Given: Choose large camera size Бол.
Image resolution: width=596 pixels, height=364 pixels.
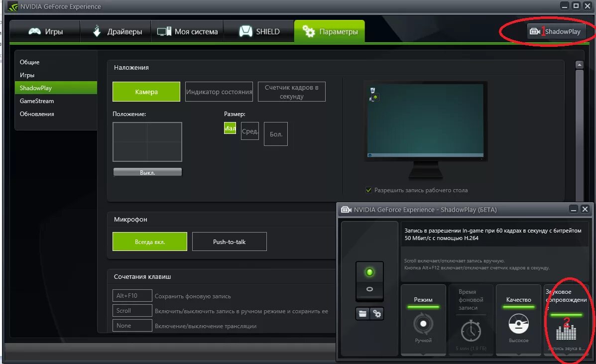Looking at the screenshot, I should tap(275, 134).
